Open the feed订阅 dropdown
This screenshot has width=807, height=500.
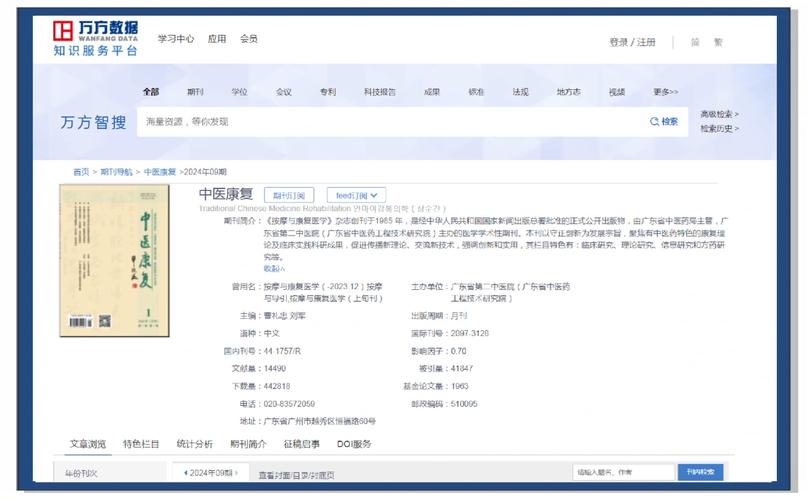[356, 196]
